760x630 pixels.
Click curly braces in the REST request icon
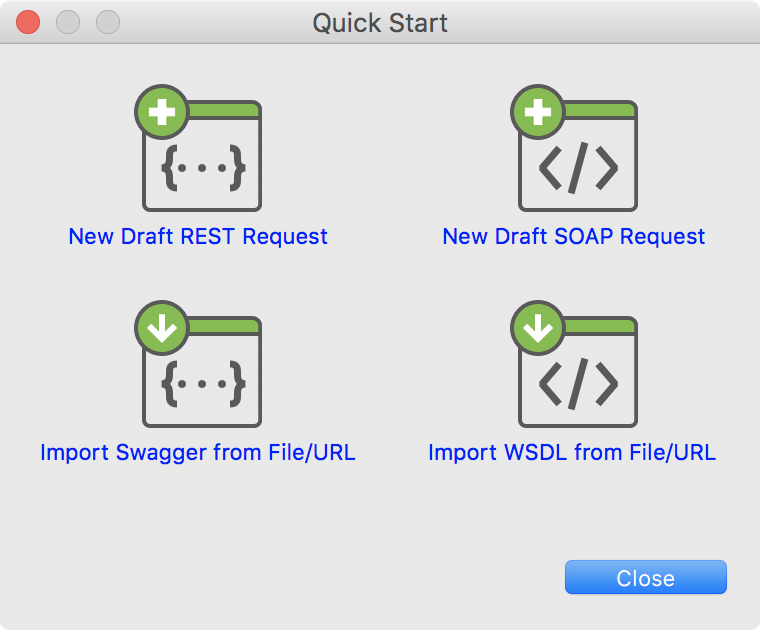point(203,170)
